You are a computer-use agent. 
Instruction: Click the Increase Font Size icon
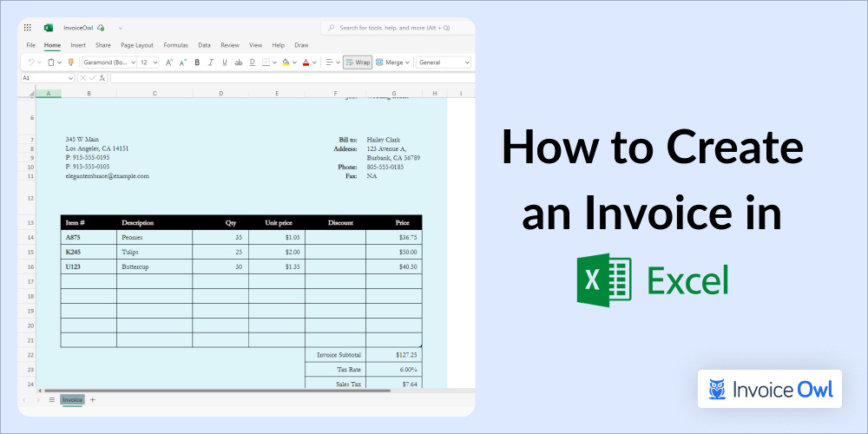tap(169, 62)
